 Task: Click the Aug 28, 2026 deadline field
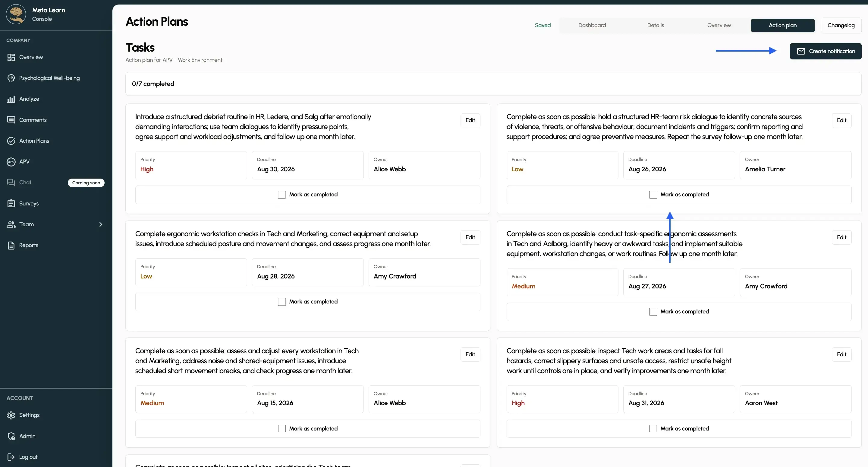(x=308, y=272)
